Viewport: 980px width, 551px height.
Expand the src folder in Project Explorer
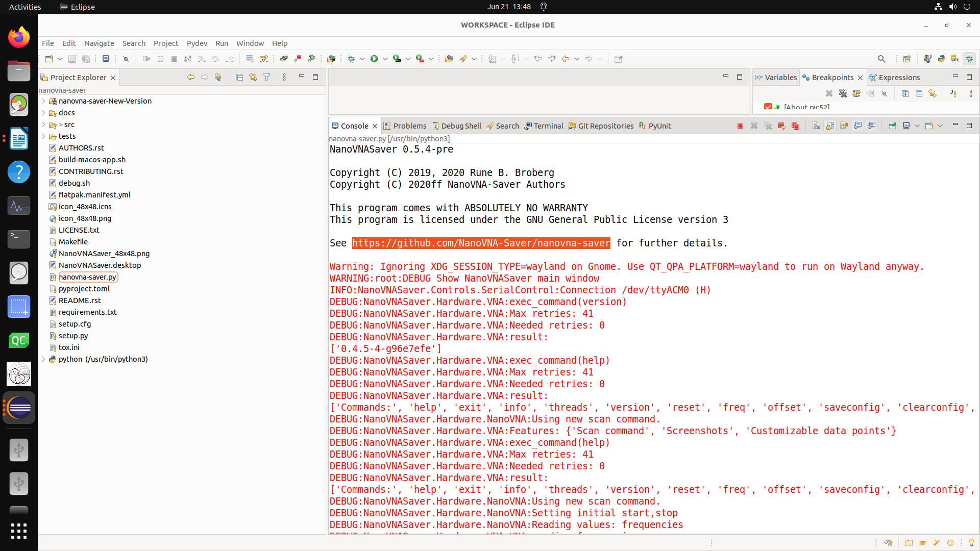(43, 124)
